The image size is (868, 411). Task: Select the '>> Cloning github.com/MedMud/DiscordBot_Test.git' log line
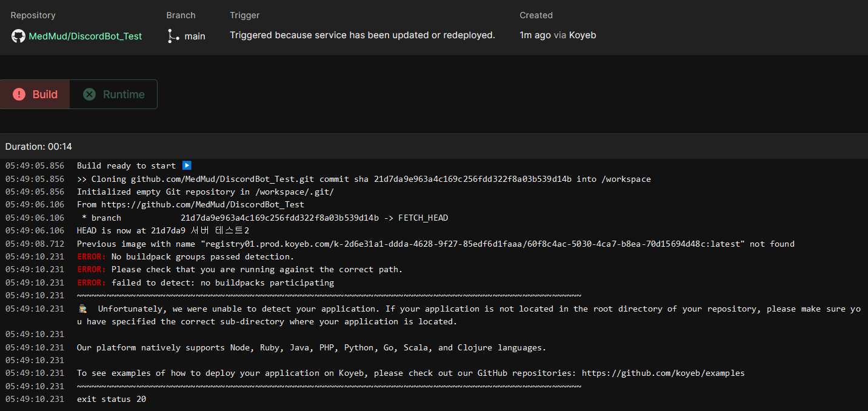tap(364, 179)
